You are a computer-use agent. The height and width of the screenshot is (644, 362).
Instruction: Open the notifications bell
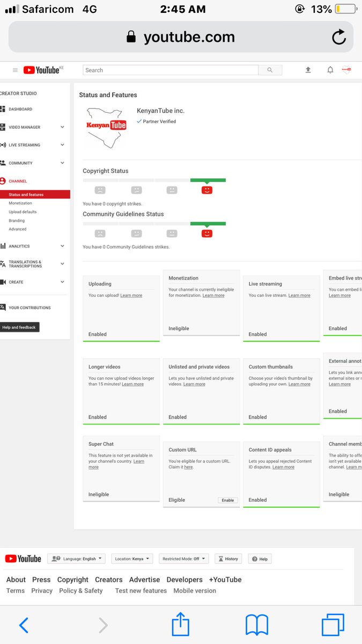coord(330,70)
